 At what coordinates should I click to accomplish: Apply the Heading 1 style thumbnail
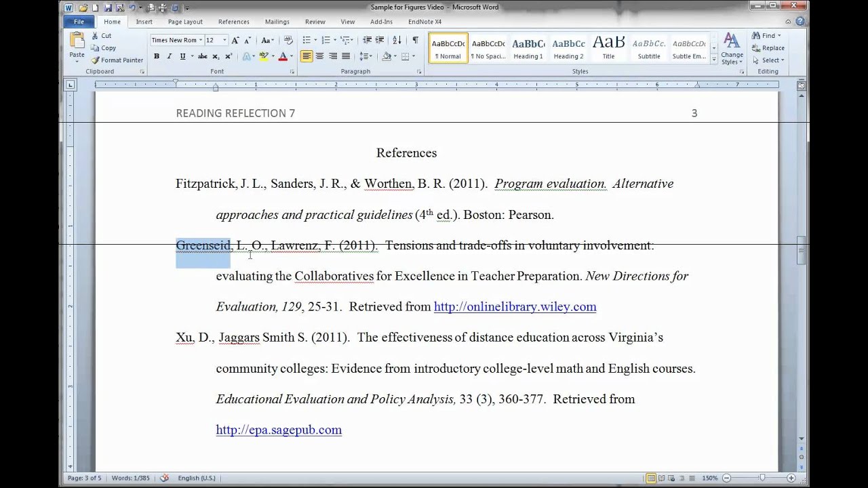tap(528, 48)
